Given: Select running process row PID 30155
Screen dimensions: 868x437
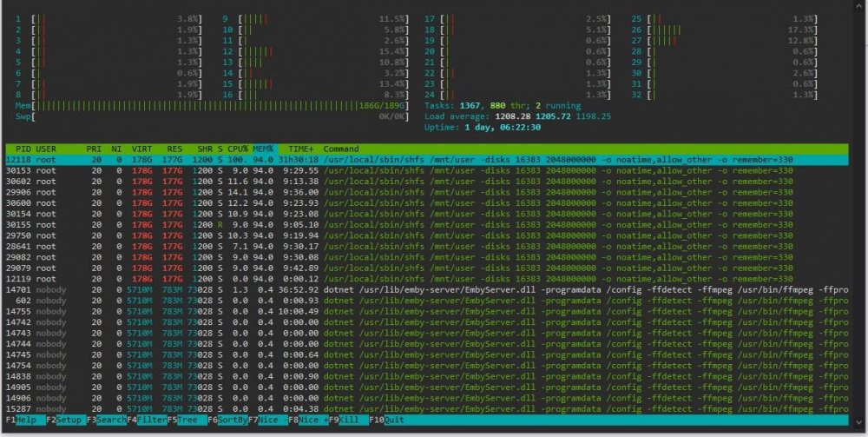Looking at the screenshot, I should point(426,225).
